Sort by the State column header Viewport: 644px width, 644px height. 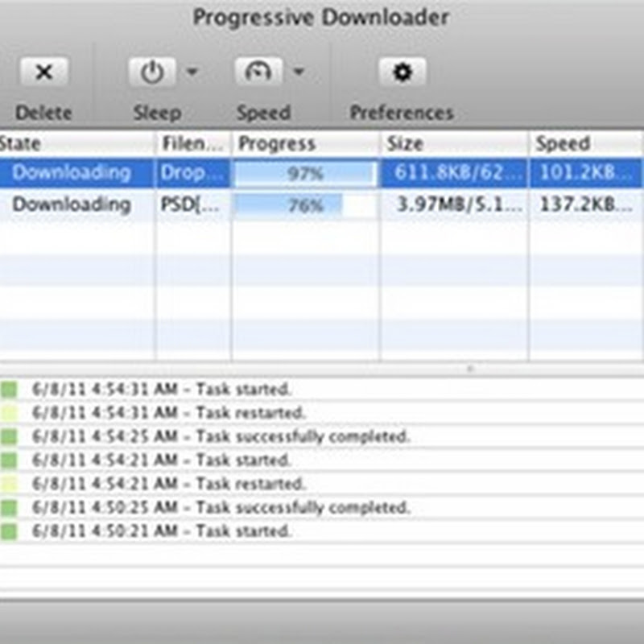pos(76,144)
